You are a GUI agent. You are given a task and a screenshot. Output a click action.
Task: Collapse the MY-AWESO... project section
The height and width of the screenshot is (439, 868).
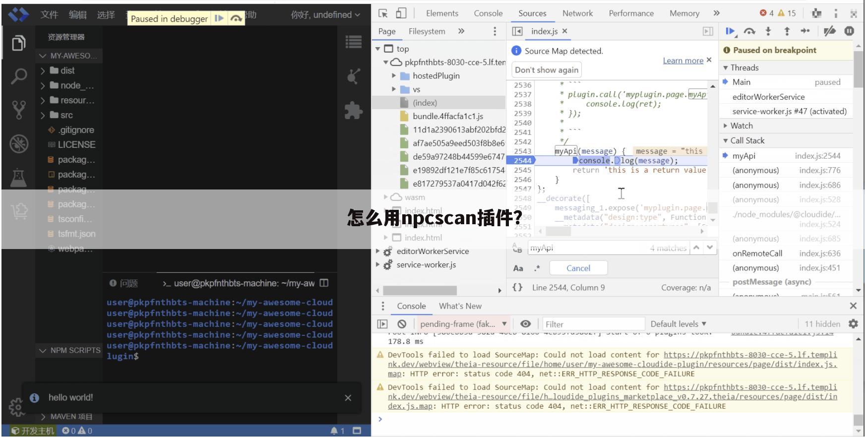click(43, 56)
